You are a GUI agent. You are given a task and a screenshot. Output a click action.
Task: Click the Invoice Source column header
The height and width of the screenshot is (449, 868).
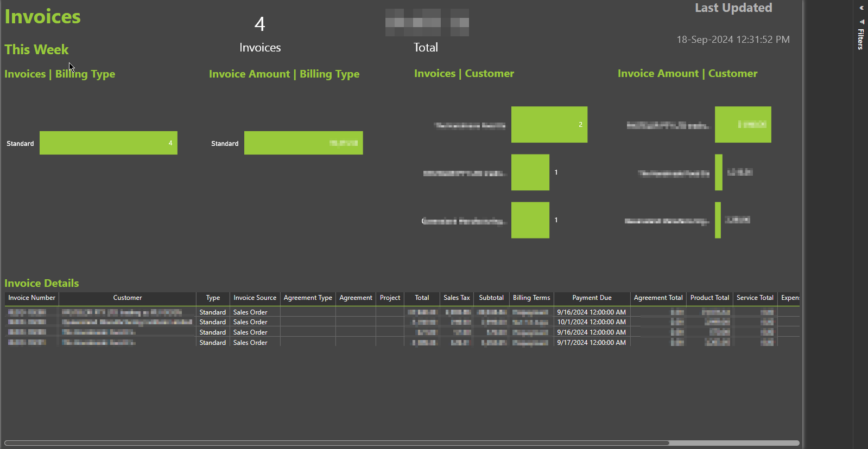point(255,298)
